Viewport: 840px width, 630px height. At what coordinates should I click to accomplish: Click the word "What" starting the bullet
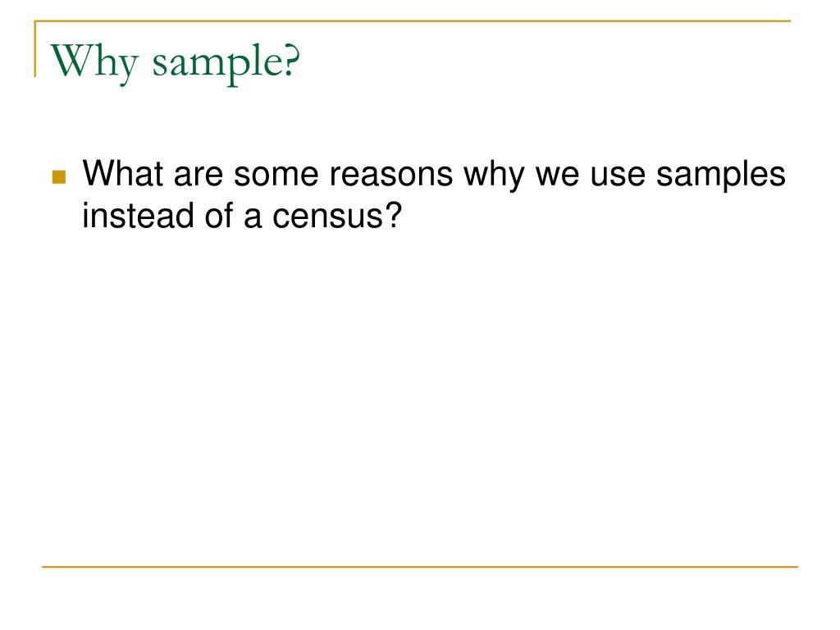point(123,174)
